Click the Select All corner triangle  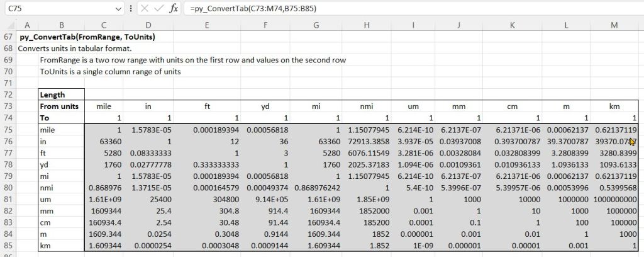click(x=8, y=25)
